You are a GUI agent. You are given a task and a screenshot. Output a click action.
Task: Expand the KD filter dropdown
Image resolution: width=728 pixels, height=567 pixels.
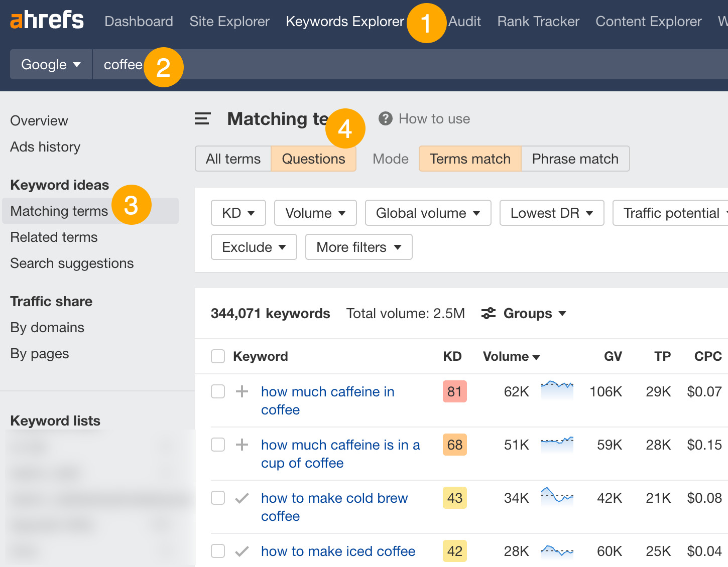coord(238,213)
